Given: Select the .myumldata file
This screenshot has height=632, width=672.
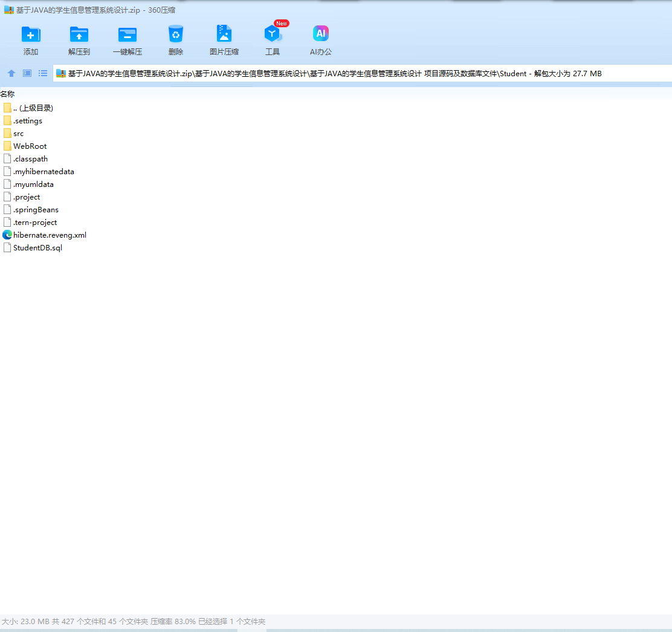Looking at the screenshot, I should tap(33, 184).
